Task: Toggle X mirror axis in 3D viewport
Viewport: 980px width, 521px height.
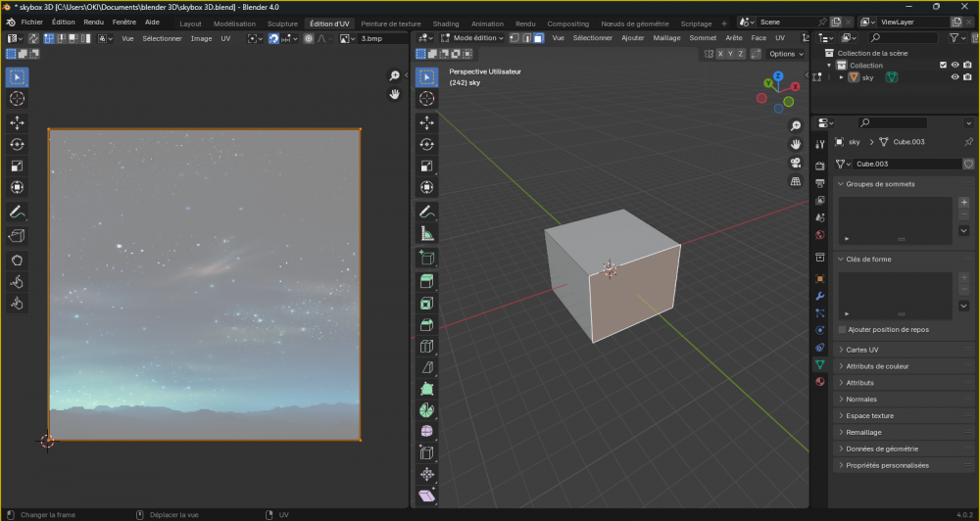Action: pyautogui.click(x=720, y=54)
